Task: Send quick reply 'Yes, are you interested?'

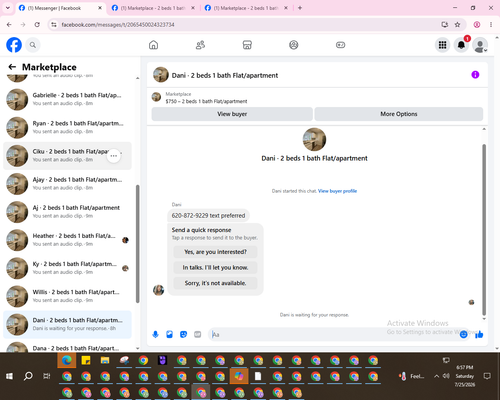Action: tap(215, 252)
